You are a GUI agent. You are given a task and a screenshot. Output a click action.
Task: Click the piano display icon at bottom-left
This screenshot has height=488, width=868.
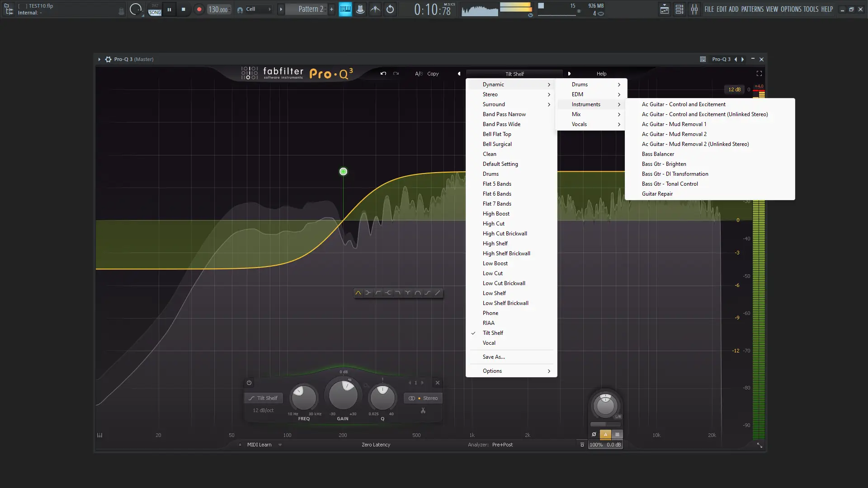[99, 435]
